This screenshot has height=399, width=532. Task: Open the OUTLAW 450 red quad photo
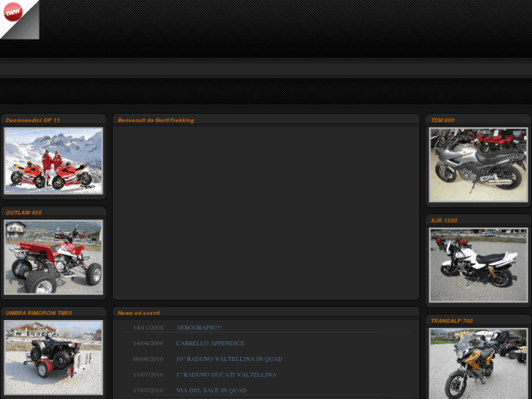53,257
